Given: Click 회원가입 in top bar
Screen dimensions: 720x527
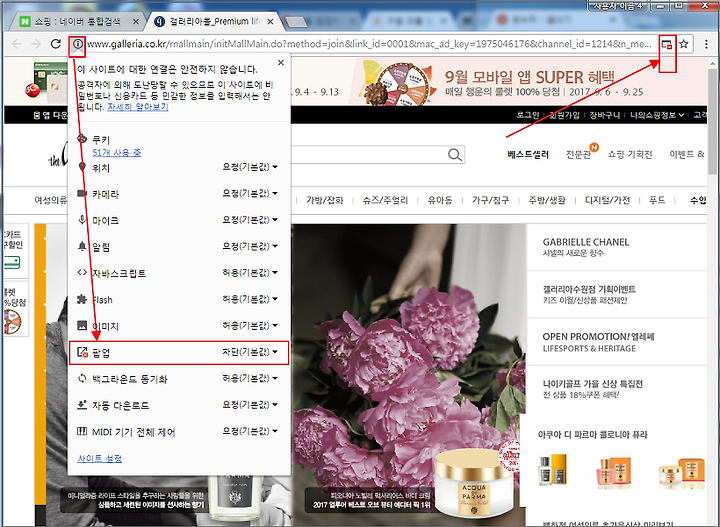Looking at the screenshot, I should (564, 115).
